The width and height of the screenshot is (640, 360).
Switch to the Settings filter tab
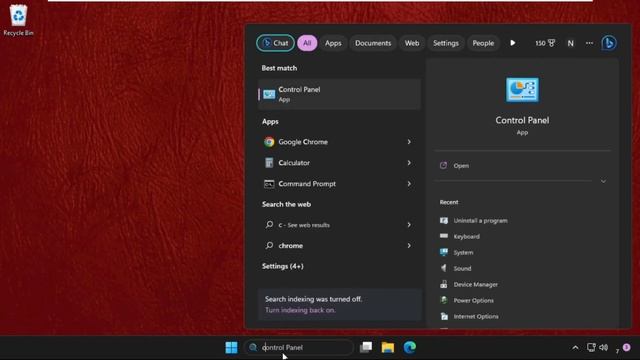coord(446,43)
